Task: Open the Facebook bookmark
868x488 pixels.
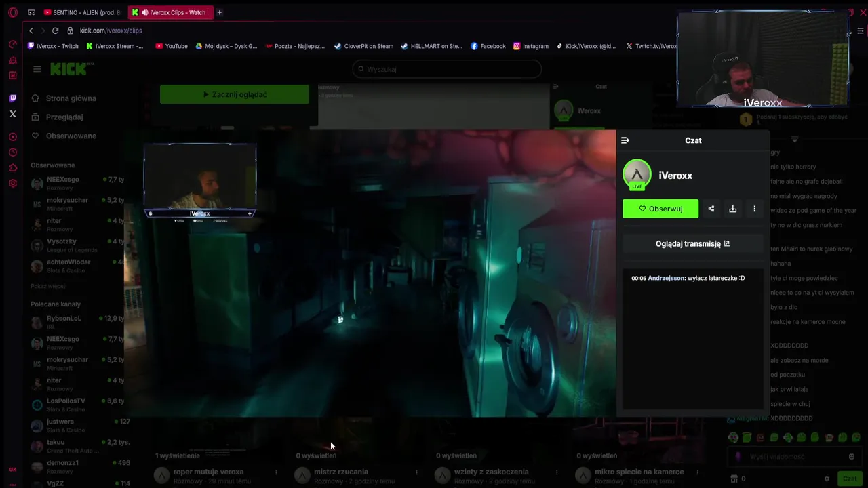Action: click(488, 46)
